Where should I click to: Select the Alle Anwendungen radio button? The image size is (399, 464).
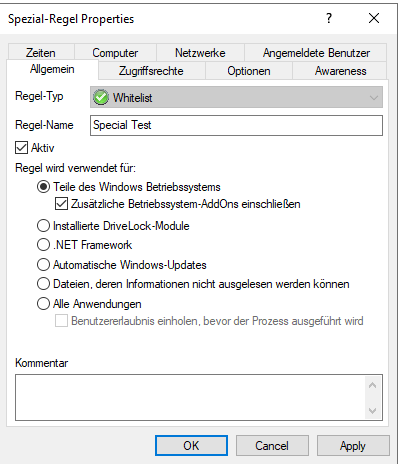(x=43, y=304)
